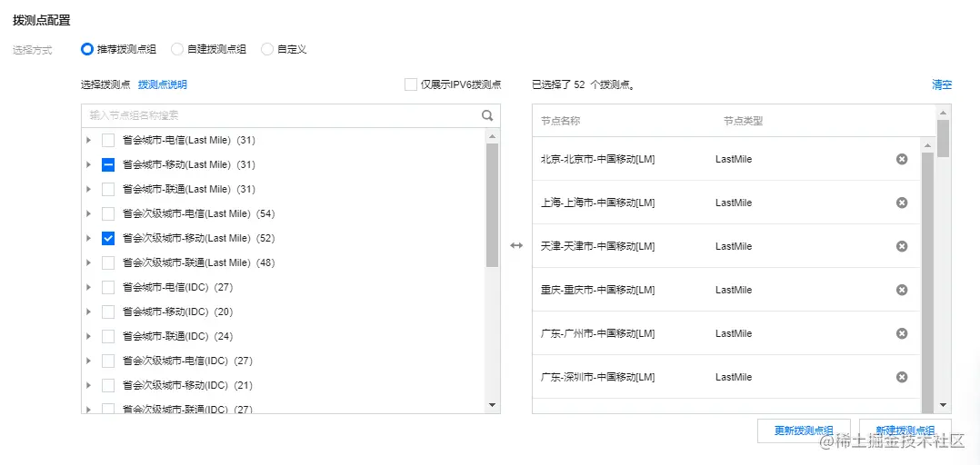Expand 省会次级城市-联通(Last Mile) tree node
This screenshot has width=980, height=465.
88,262
